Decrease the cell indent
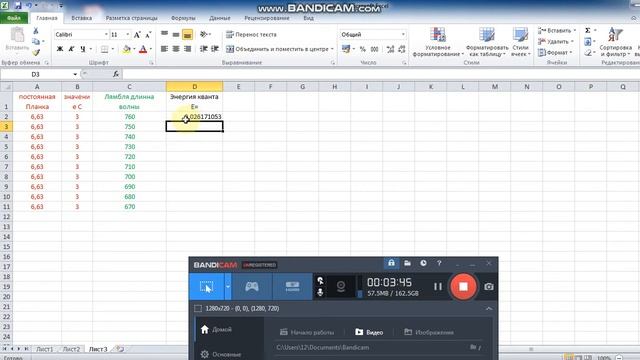This screenshot has height=360, width=640. pos(204,49)
